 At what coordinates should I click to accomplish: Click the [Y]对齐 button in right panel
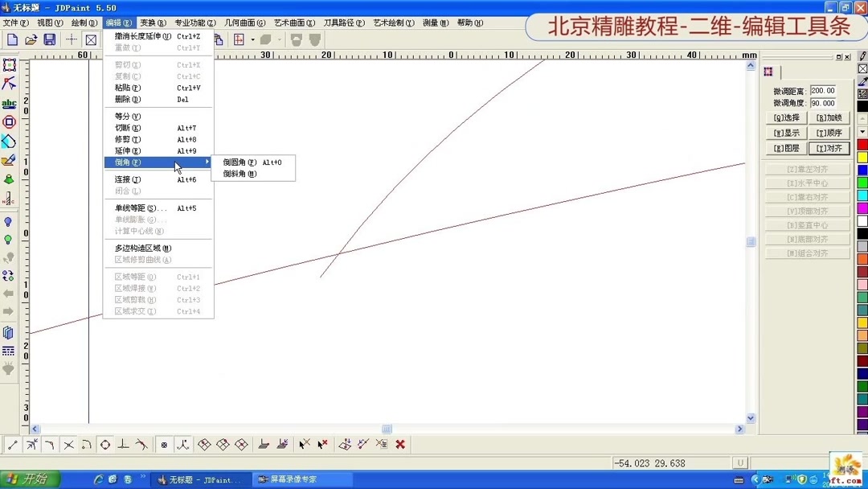[829, 146]
